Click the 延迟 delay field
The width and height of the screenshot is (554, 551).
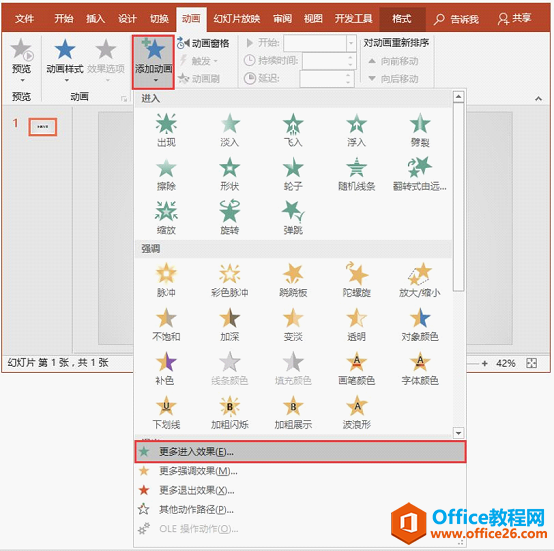click(x=327, y=78)
